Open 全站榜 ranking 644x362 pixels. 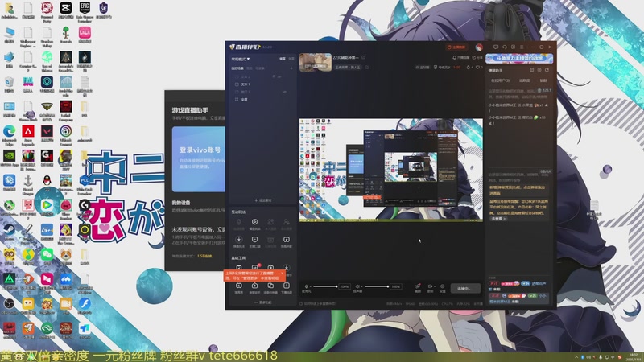pyautogui.click(x=422, y=68)
